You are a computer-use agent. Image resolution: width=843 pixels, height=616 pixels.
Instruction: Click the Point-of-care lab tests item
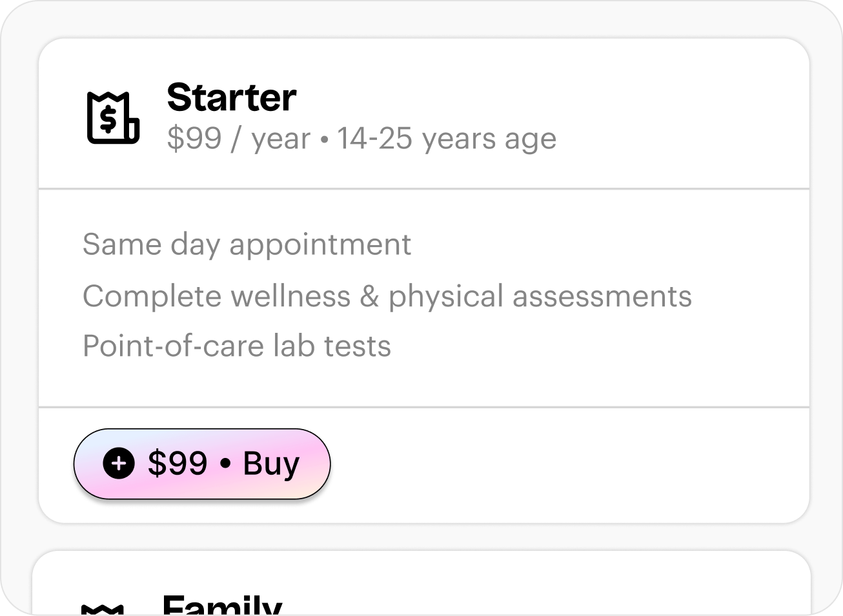pyautogui.click(x=236, y=346)
